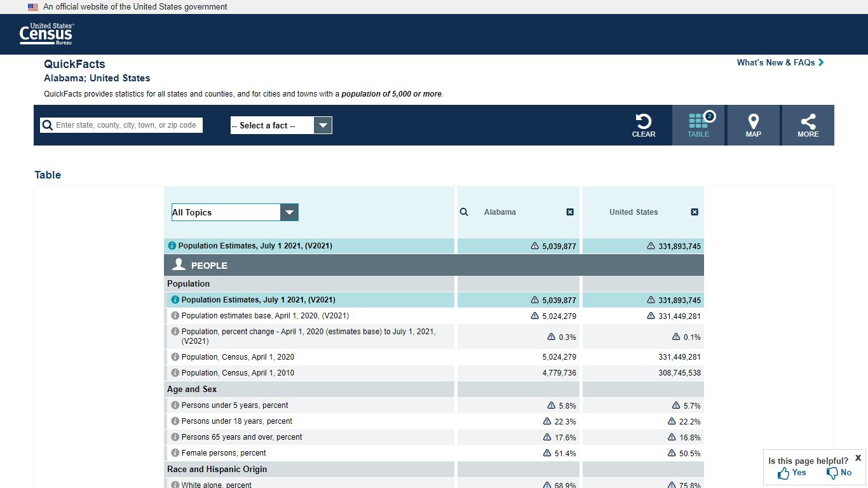Open the Select a fact dropdown
The image size is (868, 488).
pyautogui.click(x=281, y=125)
